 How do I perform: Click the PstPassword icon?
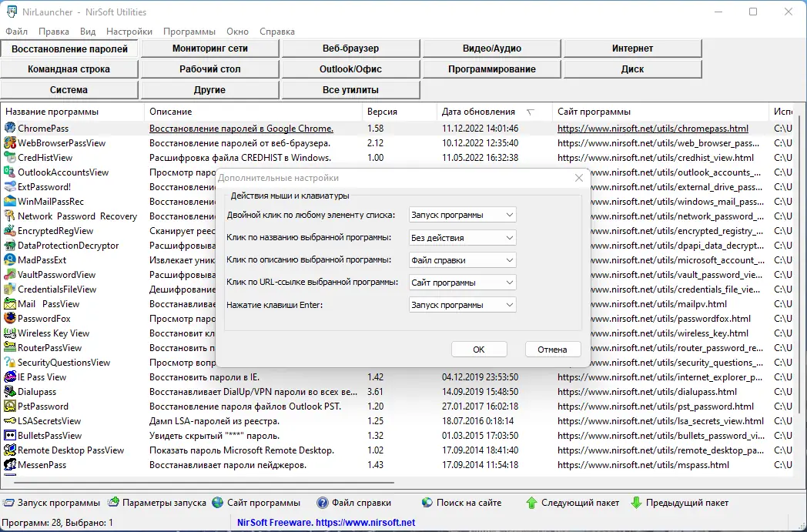(x=10, y=406)
